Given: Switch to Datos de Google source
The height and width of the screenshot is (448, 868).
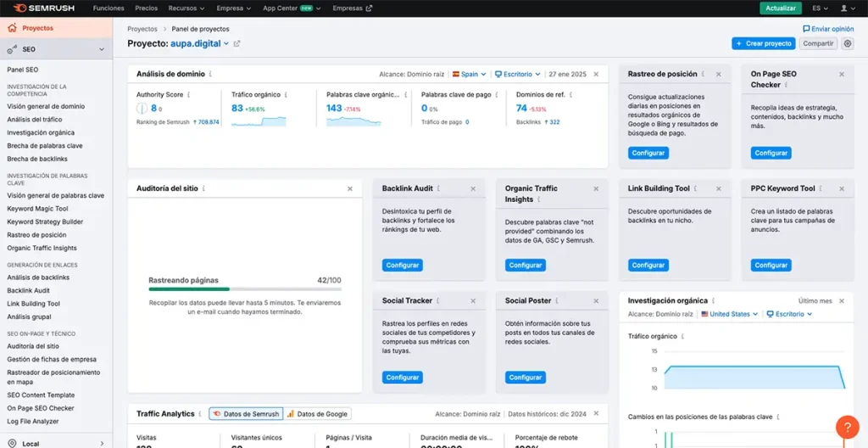Looking at the screenshot, I should pyautogui.click(x=317, y=413).
